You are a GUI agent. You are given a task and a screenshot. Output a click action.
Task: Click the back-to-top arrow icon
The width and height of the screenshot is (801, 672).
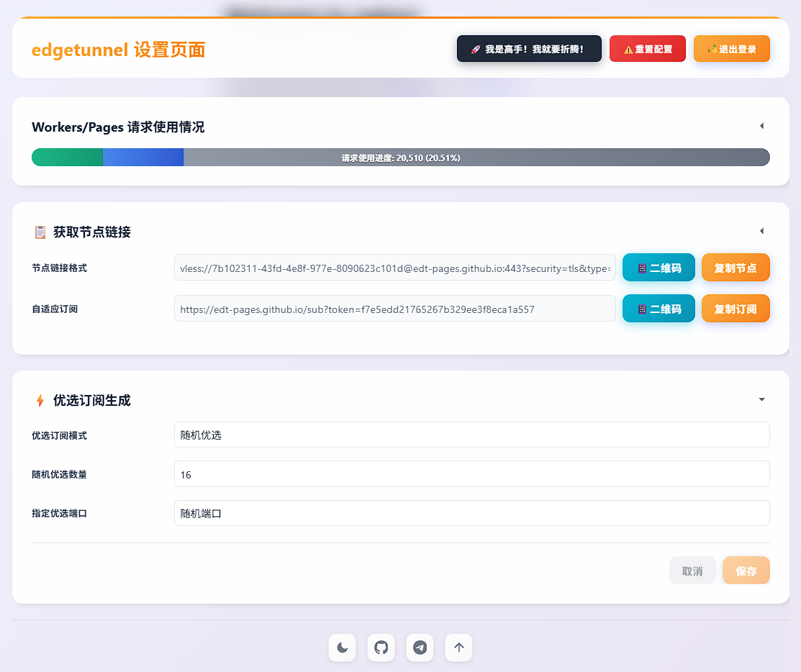[x=458, y=648]
